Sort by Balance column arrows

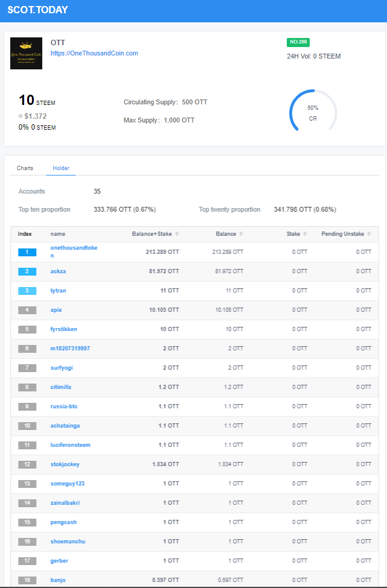tap(241, 234)
